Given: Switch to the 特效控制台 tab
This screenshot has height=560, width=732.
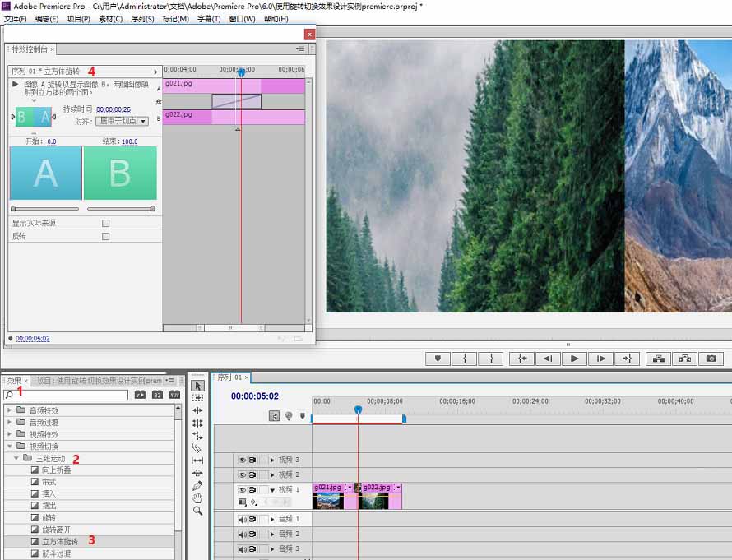Looking at the screenshot, I should [29, 49].
